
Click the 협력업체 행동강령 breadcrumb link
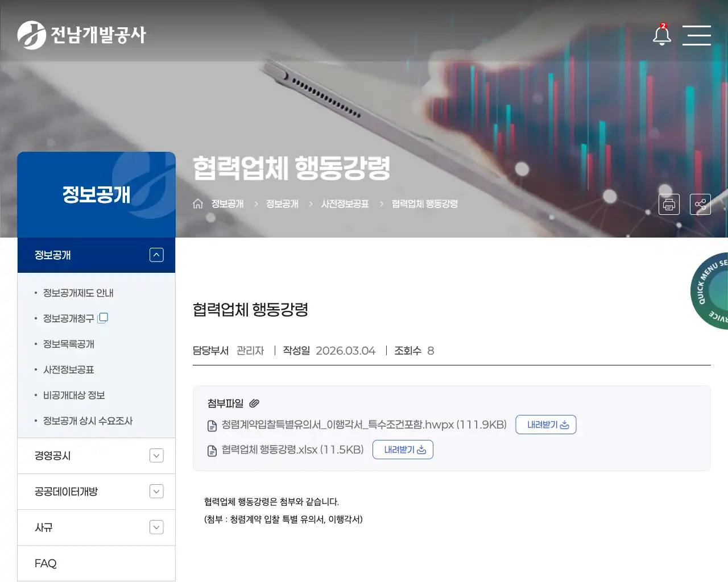point(425,203)
